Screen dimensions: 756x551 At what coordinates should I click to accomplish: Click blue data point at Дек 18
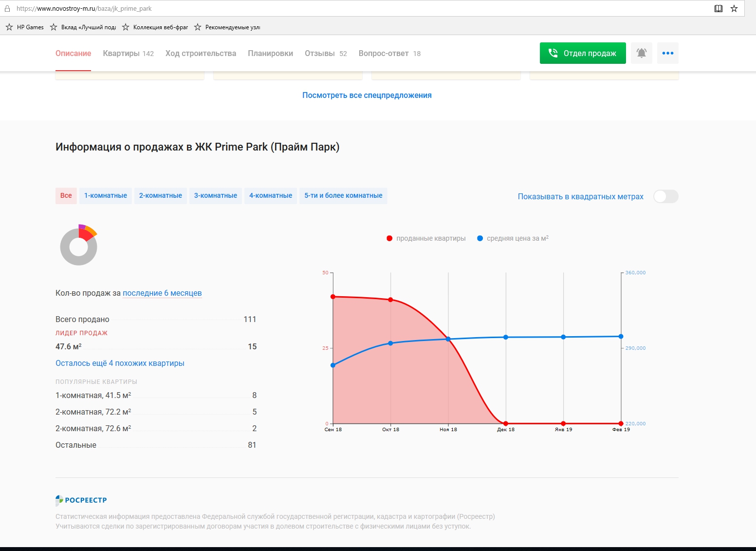coord(506,337)
